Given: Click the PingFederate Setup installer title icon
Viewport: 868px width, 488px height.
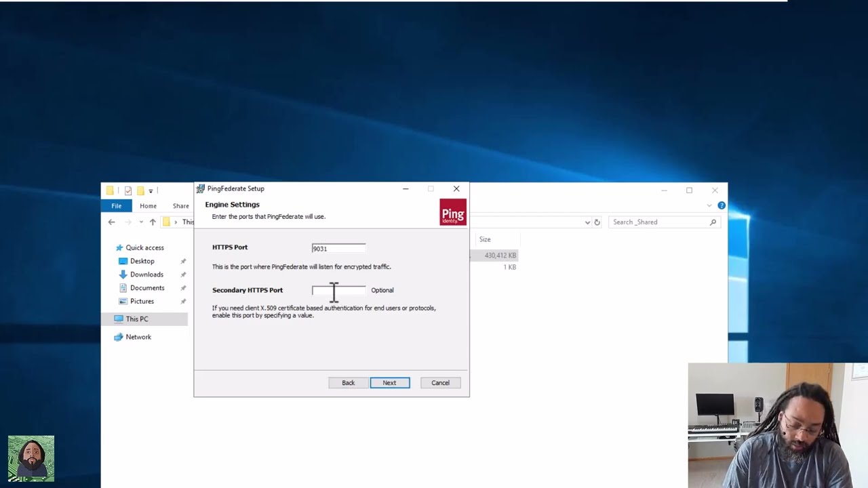Looking at the screenshot, I should pyautogui.click(x=200, y=188).
